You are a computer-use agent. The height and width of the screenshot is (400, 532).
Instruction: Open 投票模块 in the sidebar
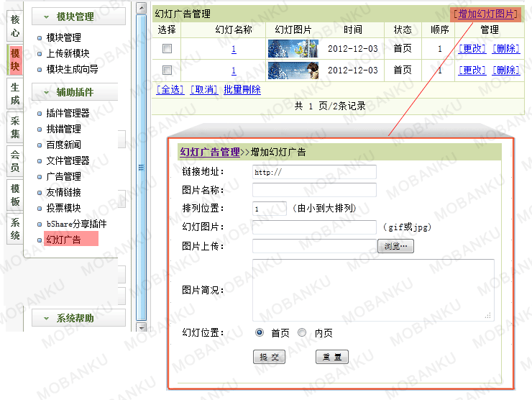[x=63, y=208]
